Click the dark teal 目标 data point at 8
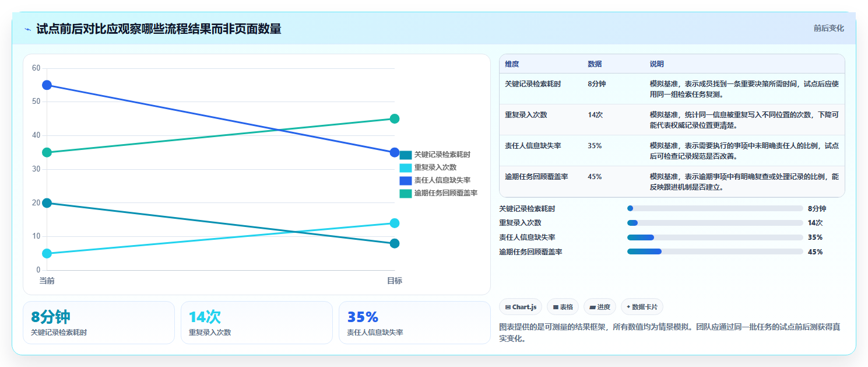Image resolution: width=868 pixels, height=367 pixels. (395, 243)
